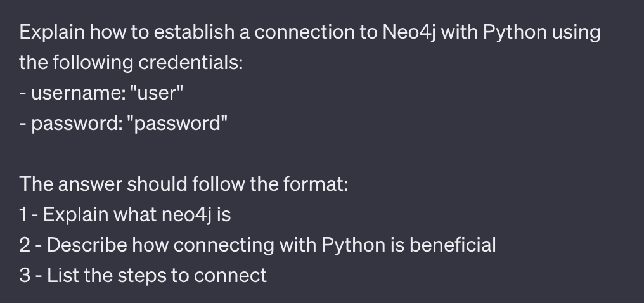Screen dimensions: 644x303
Task: Click the word "format:" in the text
Action: point(316,184)
